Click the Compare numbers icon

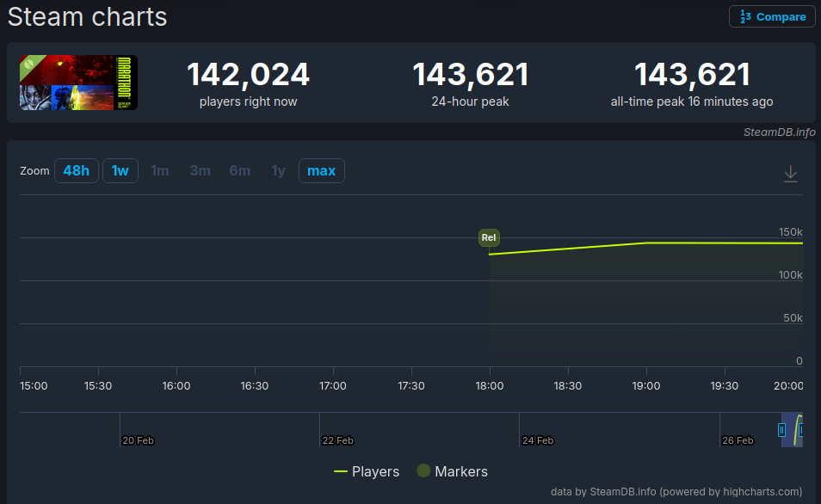pyautogui.click(x=745, y=16)
